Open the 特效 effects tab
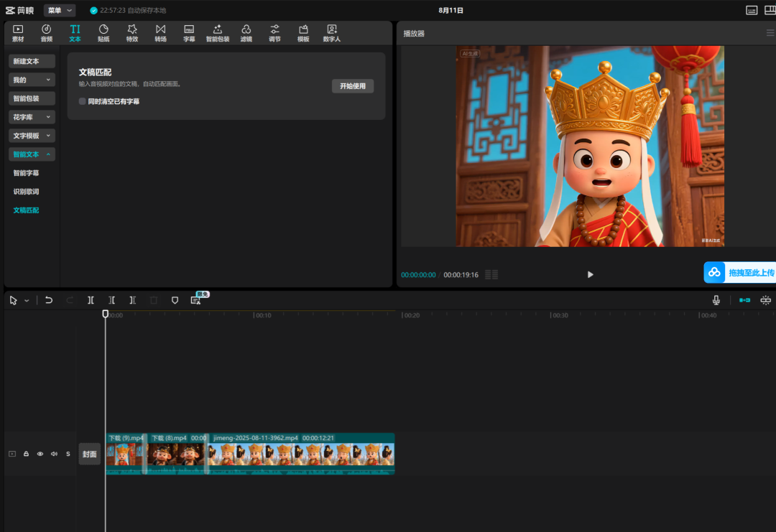Image resolution: width=776 pixels, height=532 pixels. coord(132,33)
